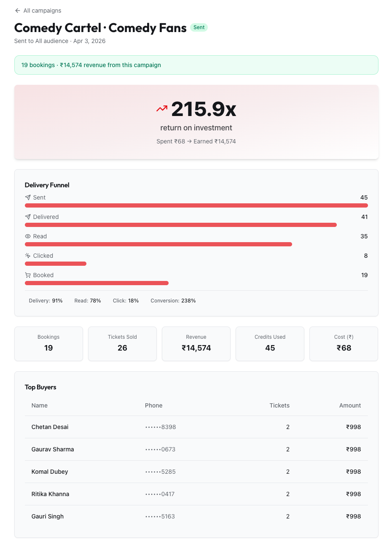Click the Amount column header
The height and width of the screenshot is (556, 392).
tap(350, 405)
